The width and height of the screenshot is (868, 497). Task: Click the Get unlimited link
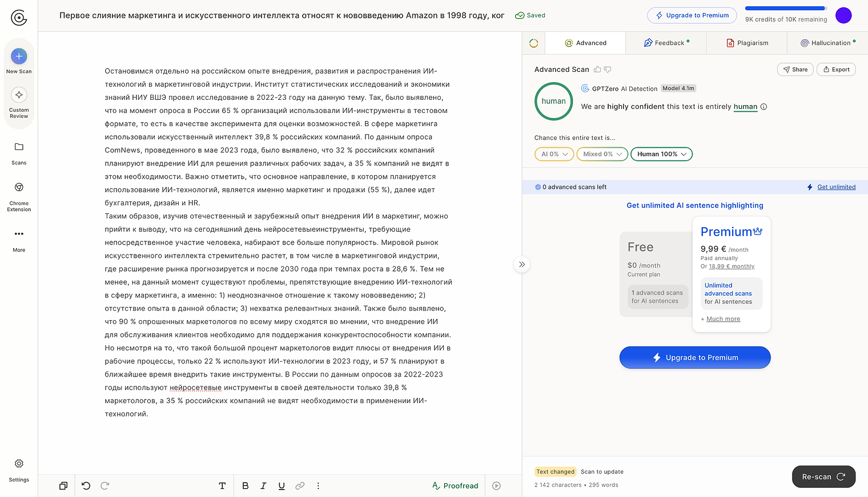[x=837, y=187]
